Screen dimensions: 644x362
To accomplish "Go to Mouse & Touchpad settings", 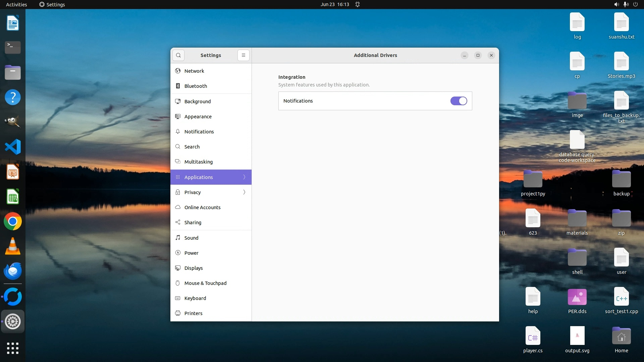I will pyautogui.click(x=205, y=283).
